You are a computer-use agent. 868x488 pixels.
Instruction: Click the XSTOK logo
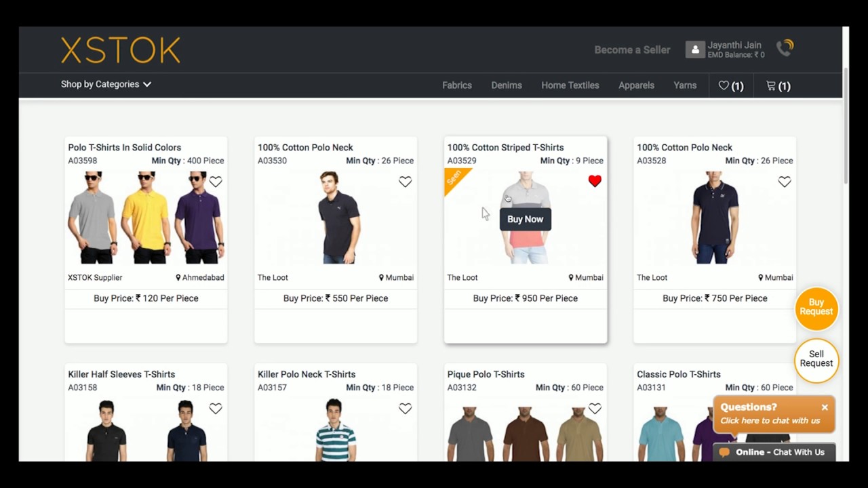pos(121,50)
